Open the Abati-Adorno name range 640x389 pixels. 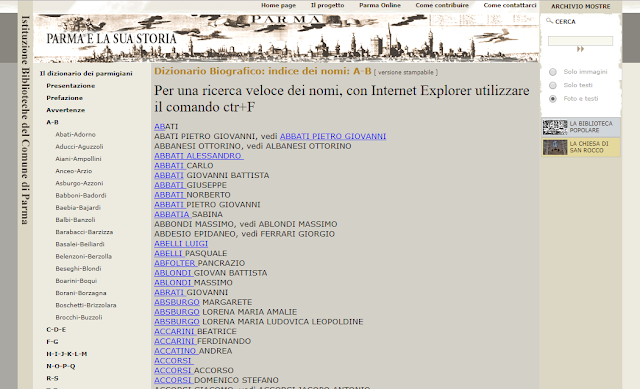click(76, 134)
